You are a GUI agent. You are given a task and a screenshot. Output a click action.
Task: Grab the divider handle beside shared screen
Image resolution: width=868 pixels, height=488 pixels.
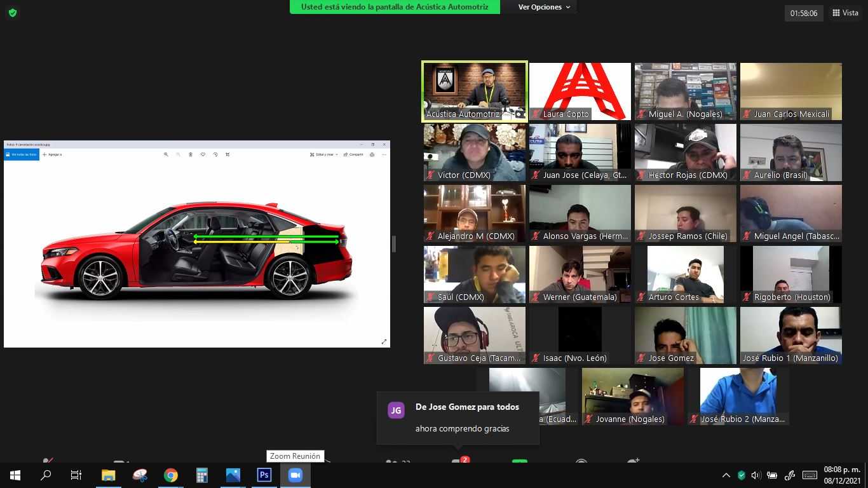[394, 243]
